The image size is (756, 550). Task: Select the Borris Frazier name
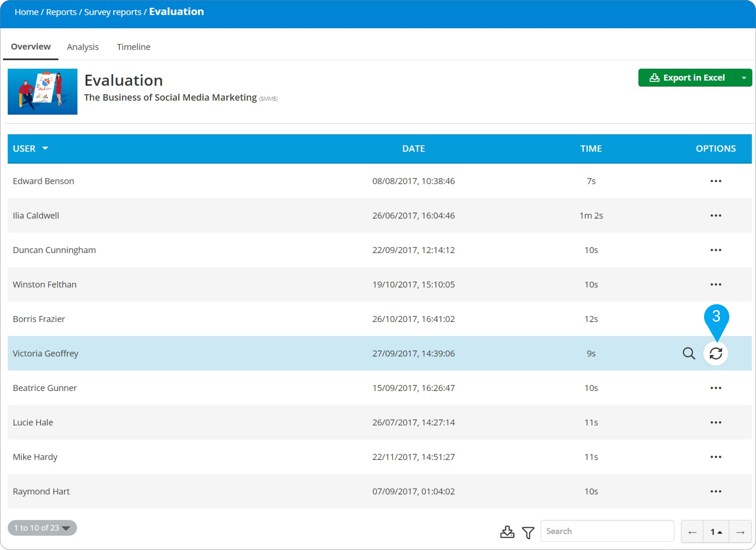click(x=39, y=319)
